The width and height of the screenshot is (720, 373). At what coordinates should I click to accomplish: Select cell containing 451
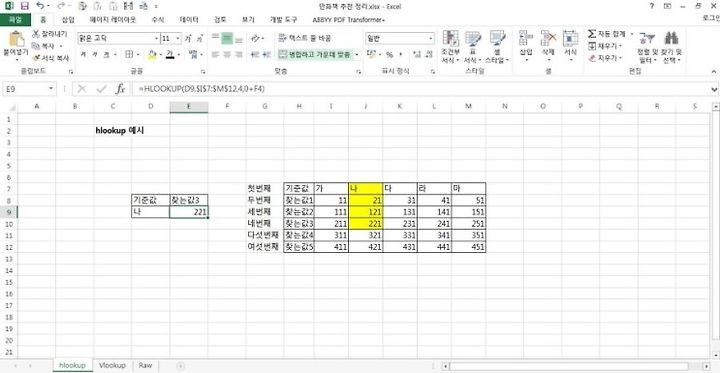tap(468, 247)
